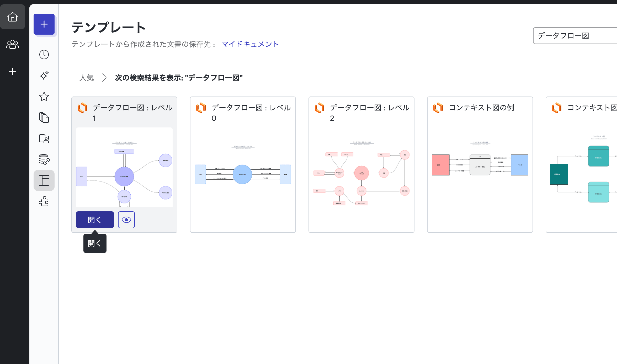Open the AI sparkle icon

click(x=44, y=76)
